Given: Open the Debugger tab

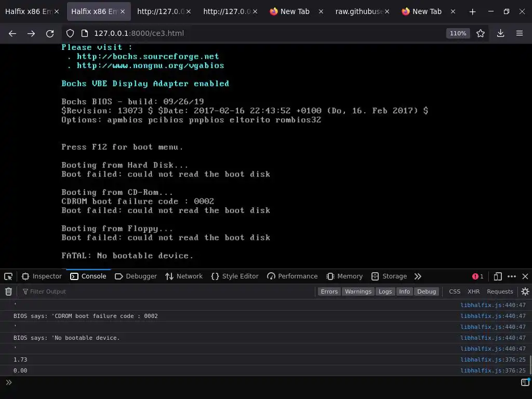Looking at the screenshot, I should coord(136,276).
